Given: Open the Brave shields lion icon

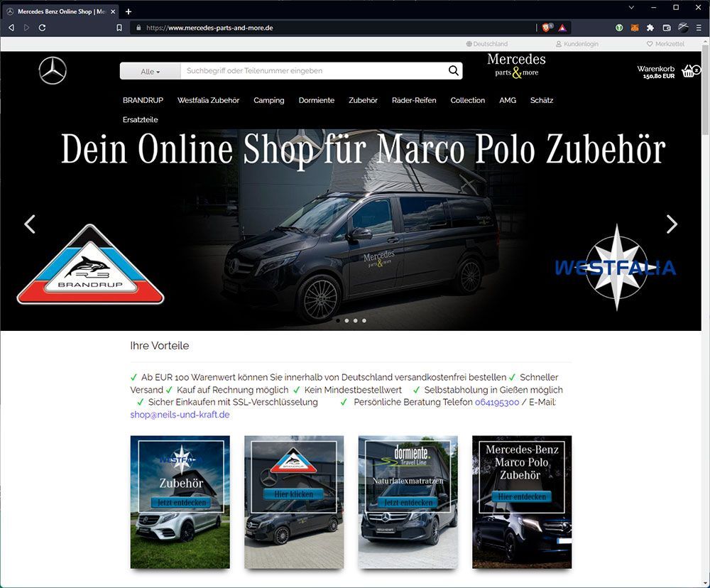Looking at the screenshot, I should click(547, 28).
